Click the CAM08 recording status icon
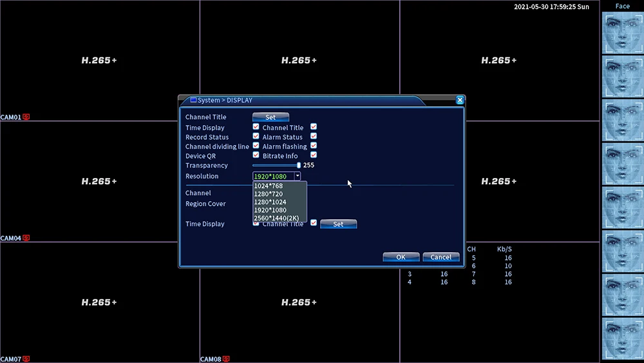This screenshot has height=363, width=644. (x=226, y=358)
